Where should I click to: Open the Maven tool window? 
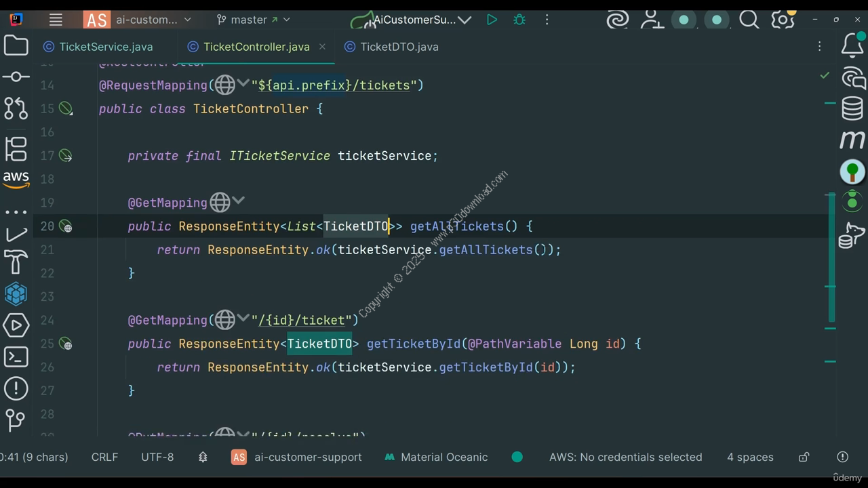click(x=852, y=140)
